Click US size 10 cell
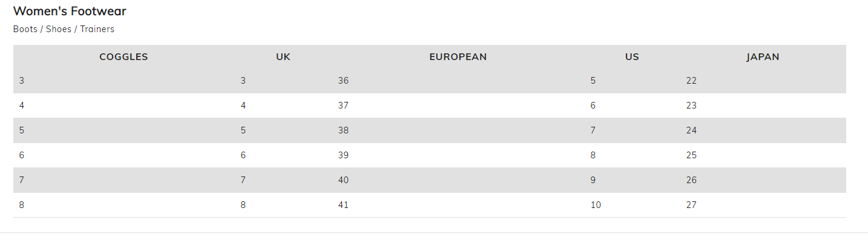 (596, 205)
